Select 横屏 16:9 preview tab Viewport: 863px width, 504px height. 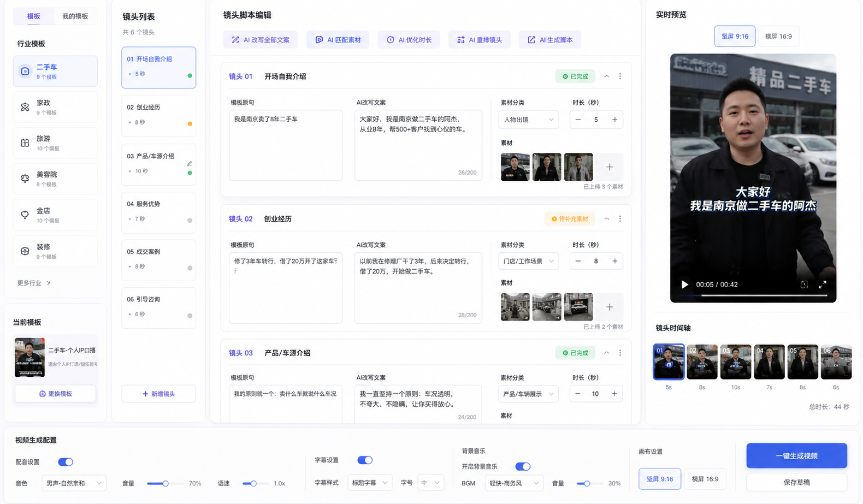(x=778, y=37)
